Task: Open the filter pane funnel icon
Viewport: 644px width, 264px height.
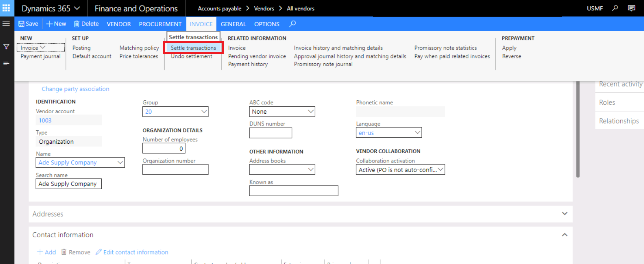Action: [6, 47]
